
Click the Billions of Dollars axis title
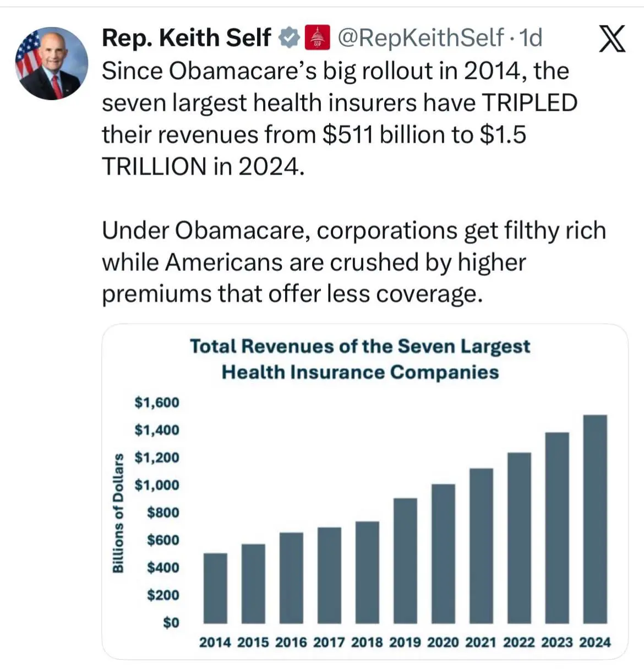pyautogui.click(x=118, y=513)
